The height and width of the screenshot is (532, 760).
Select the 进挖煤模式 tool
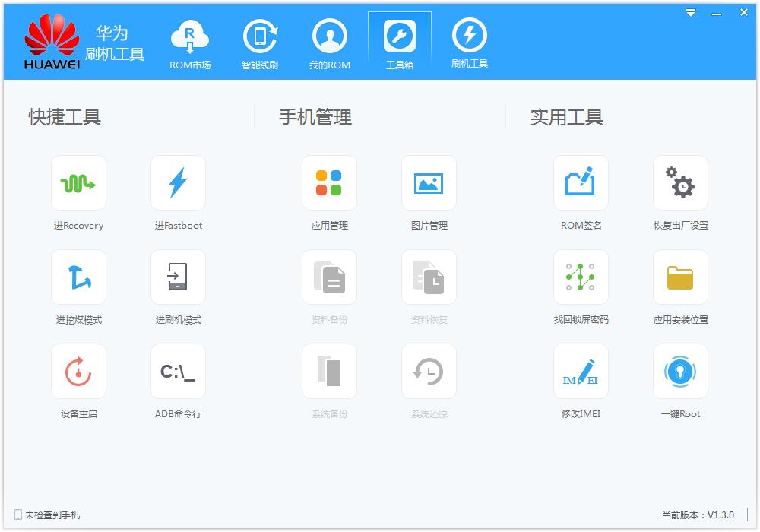[x=78, y=277]
